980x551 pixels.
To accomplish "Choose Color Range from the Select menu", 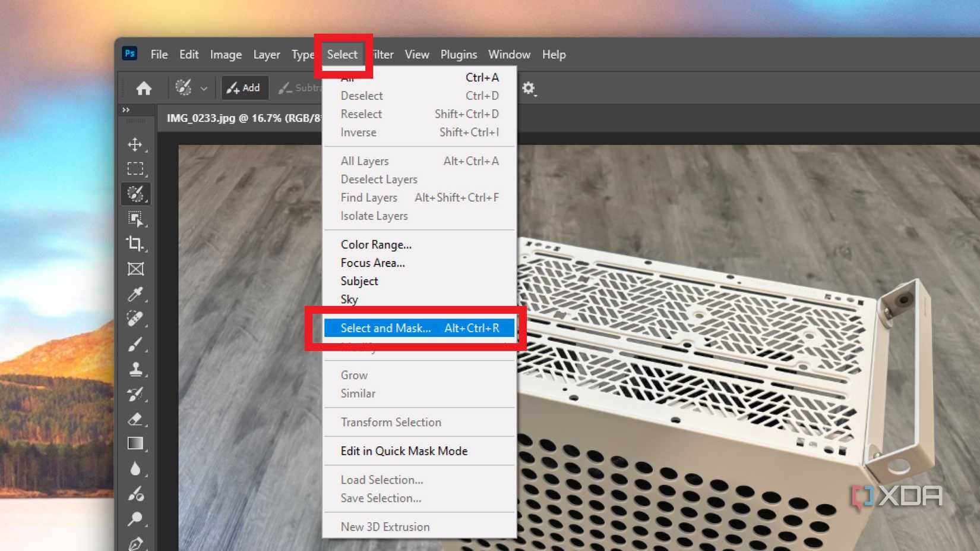I will point(376,244).
